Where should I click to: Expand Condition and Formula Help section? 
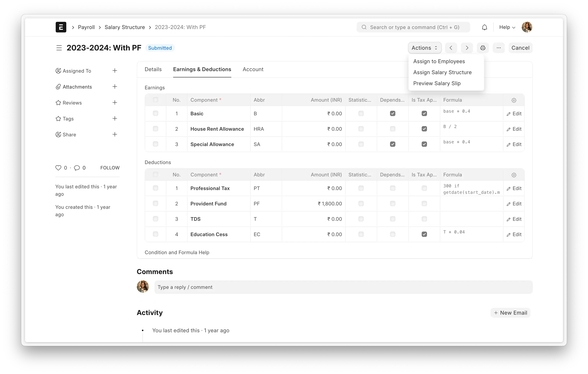click(x=177, y=252)
